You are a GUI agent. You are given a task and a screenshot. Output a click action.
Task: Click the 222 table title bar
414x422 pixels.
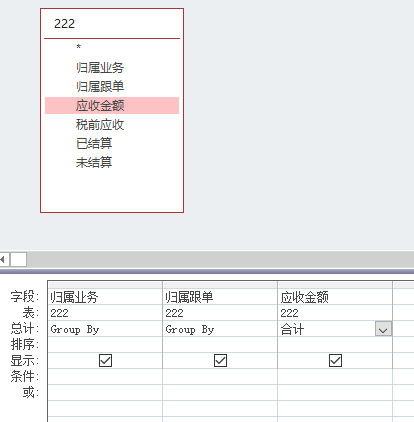pyautogui.click(x=112, y=24)
